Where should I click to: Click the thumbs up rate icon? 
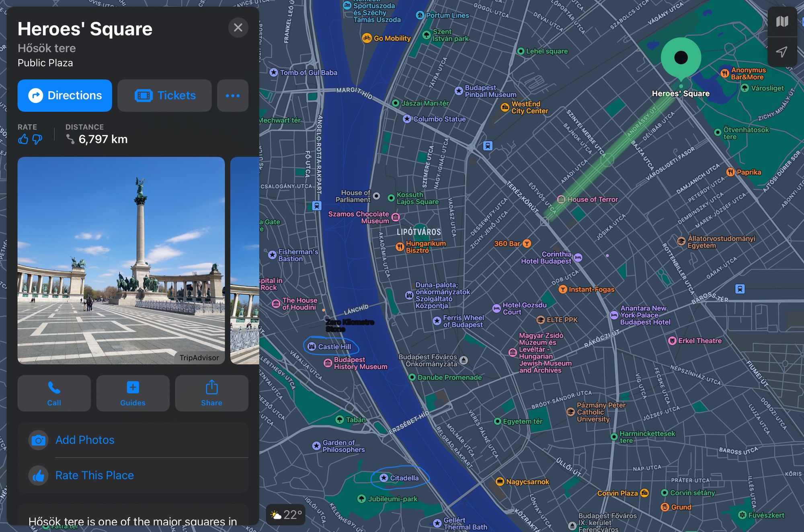[x=23, y=140]
